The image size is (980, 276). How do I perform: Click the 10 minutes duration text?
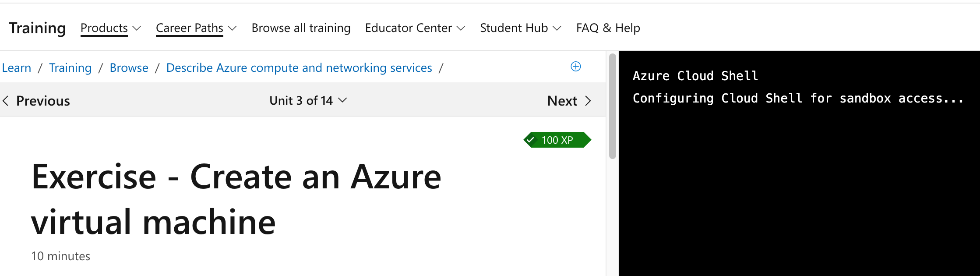click(x=61, y=256)
